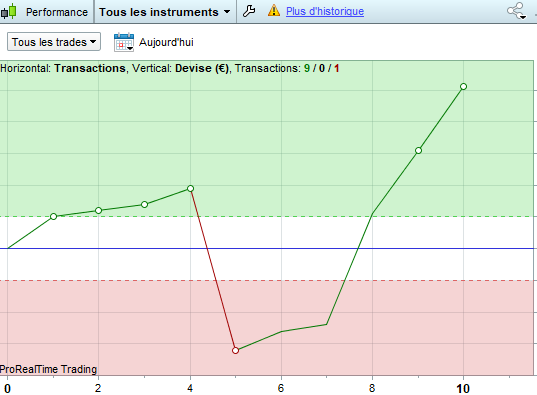Select the highest green point at trade 10
This screenshot has width=537, height=395.
(463, 86)
